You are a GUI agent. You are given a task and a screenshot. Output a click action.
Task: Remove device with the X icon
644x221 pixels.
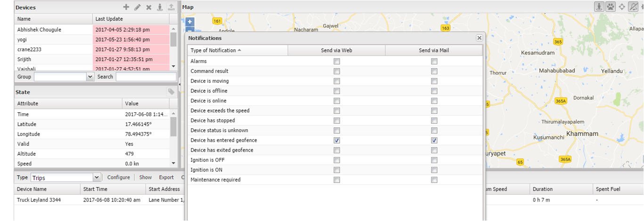point(148,7)
